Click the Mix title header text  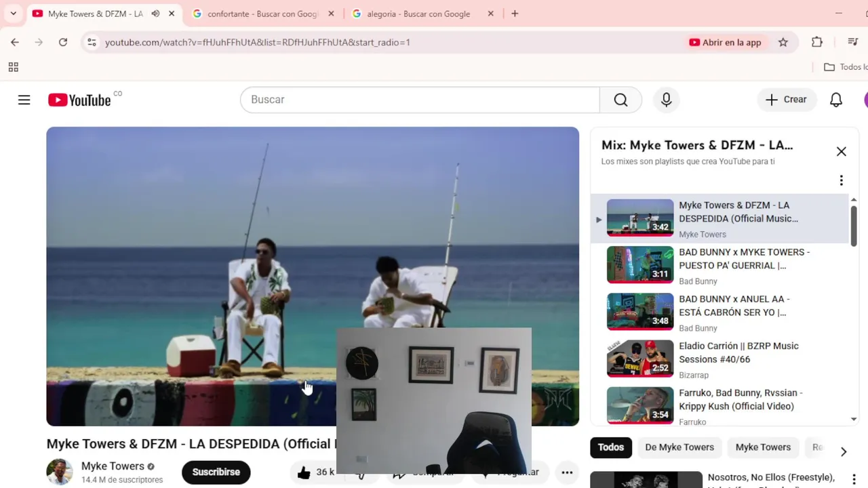[697, 145]
